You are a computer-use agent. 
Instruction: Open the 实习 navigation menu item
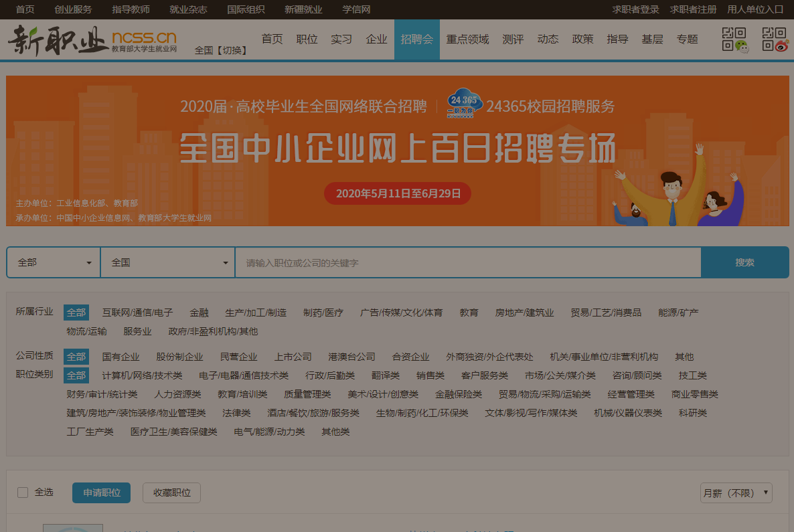(341, 39)
